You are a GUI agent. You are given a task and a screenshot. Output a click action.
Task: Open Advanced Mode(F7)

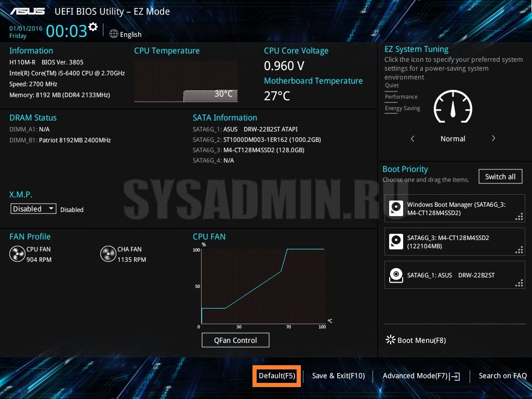pos(420,376)
